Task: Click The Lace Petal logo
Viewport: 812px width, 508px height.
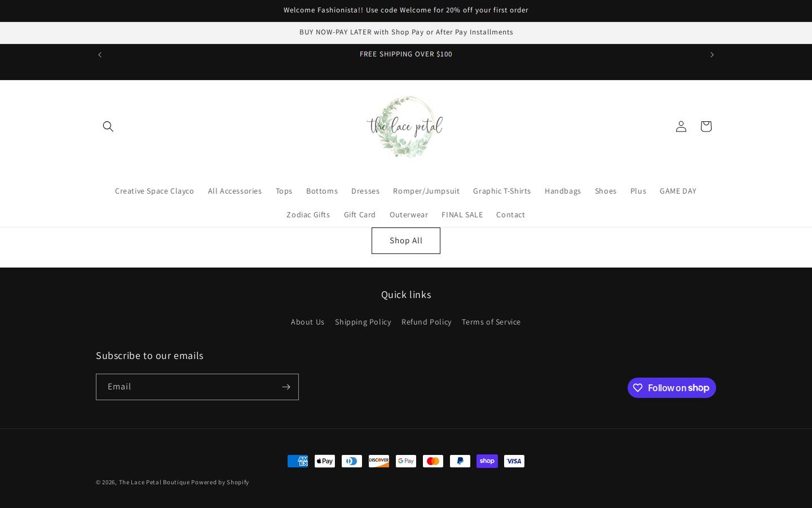Action: (x=405, y=127)
